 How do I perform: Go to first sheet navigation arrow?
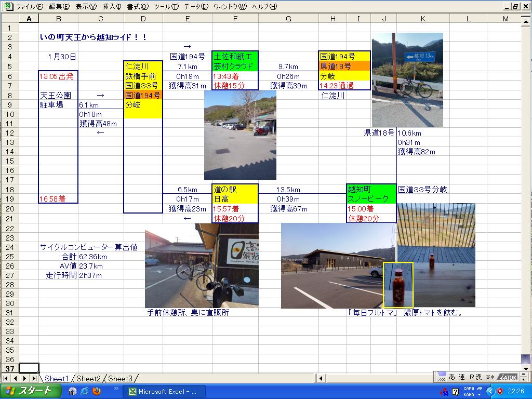pyautogui.click(x=6, y=378)
